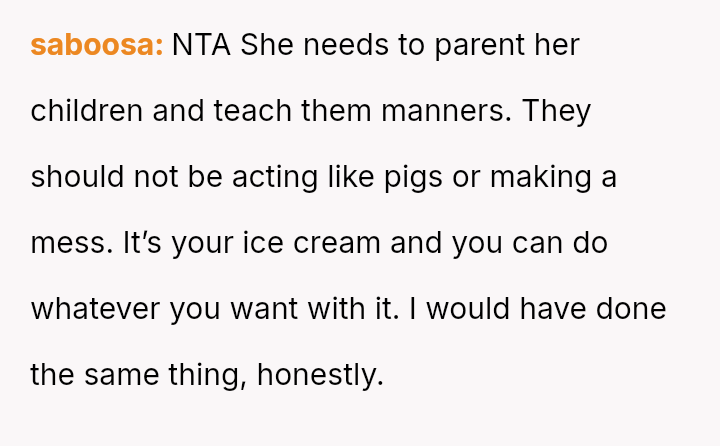
Task: Click the username saboosa
Action: [x=96, y=45]
